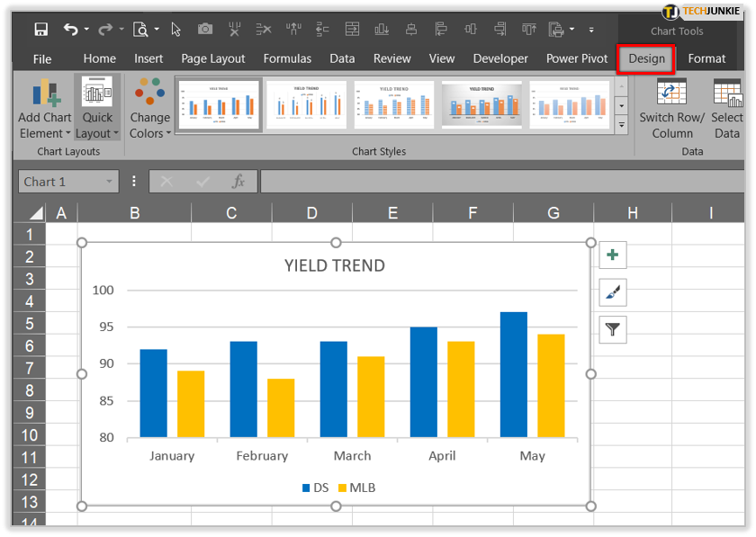Click the align objects left icon
This screenshot has width=756, height=537.
pyautogui.click(x=441, y=30)
